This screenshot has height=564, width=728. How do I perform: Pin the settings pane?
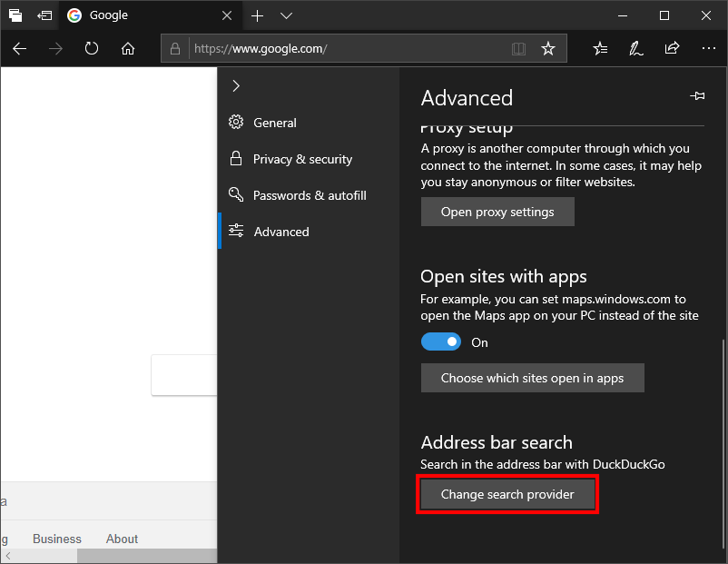click(x=697, y=96)
